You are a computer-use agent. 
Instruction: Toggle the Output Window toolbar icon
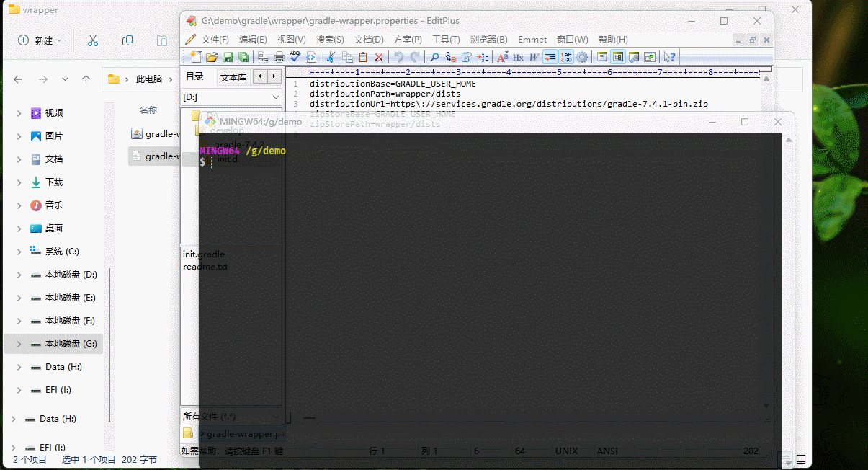click(x=633, y=57)
